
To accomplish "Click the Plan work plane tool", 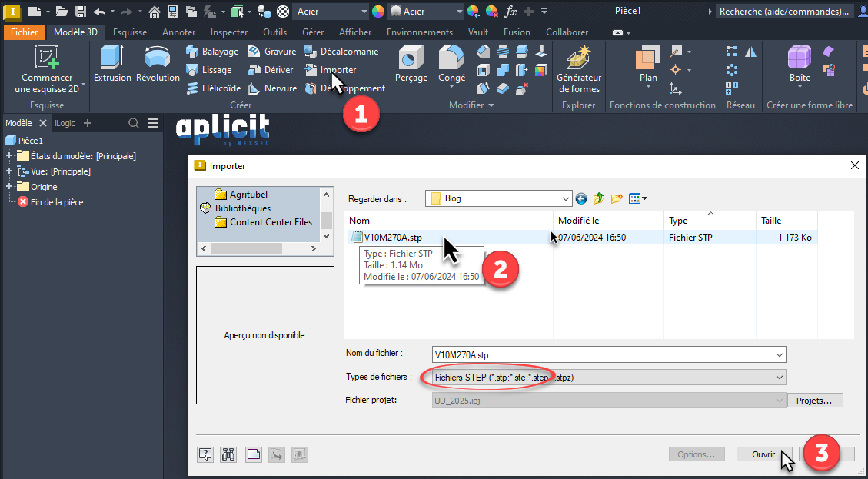I will [648, 64].
